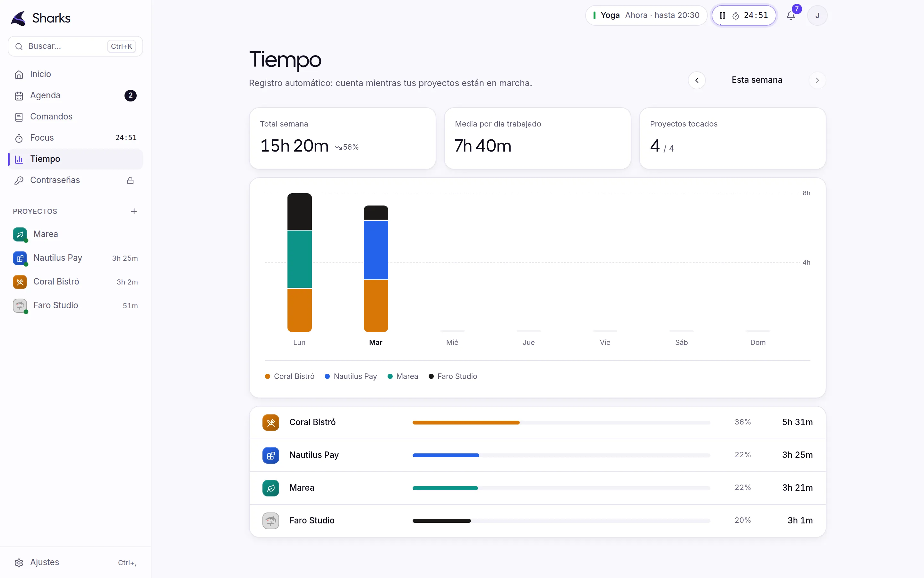The width and height of the screenshot is (924, 578).
Task: Open Contraseñas in the sidebar
Action: coord(75,180)
